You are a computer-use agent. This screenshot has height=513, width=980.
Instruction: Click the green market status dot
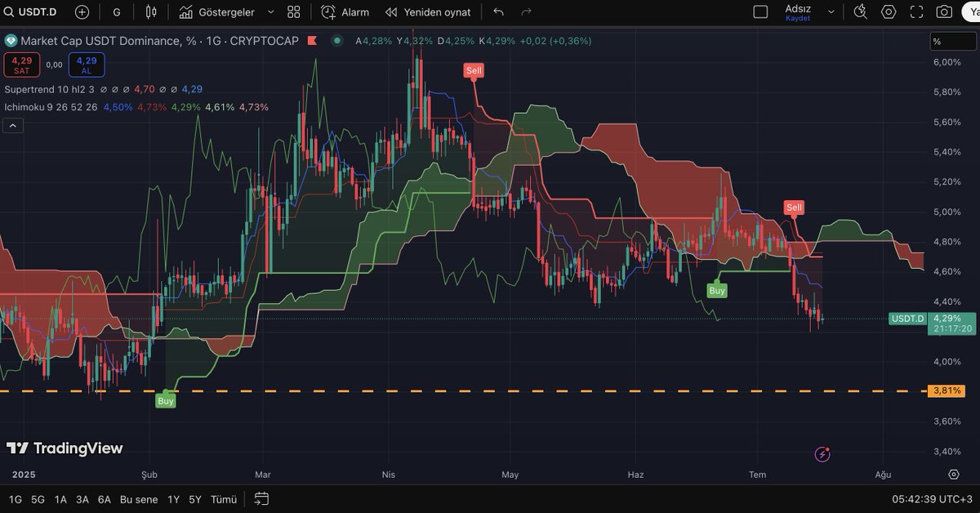point(336,41)
